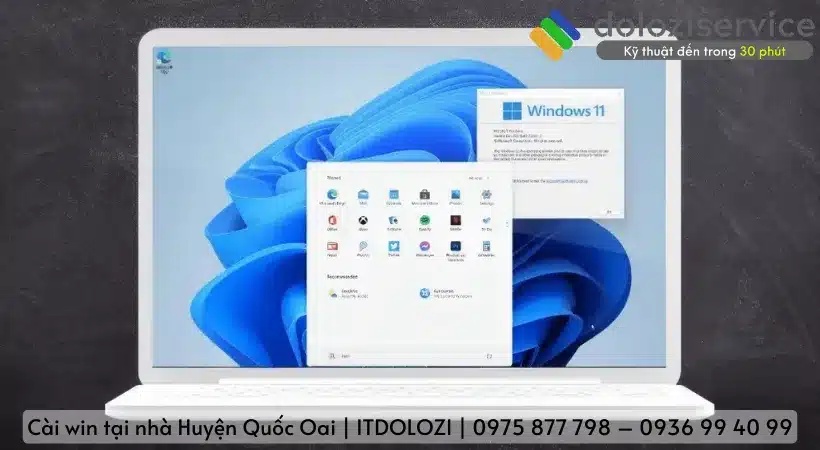
Task: Open the Edge shortcut on the desktop
Action: click(164, 62)
